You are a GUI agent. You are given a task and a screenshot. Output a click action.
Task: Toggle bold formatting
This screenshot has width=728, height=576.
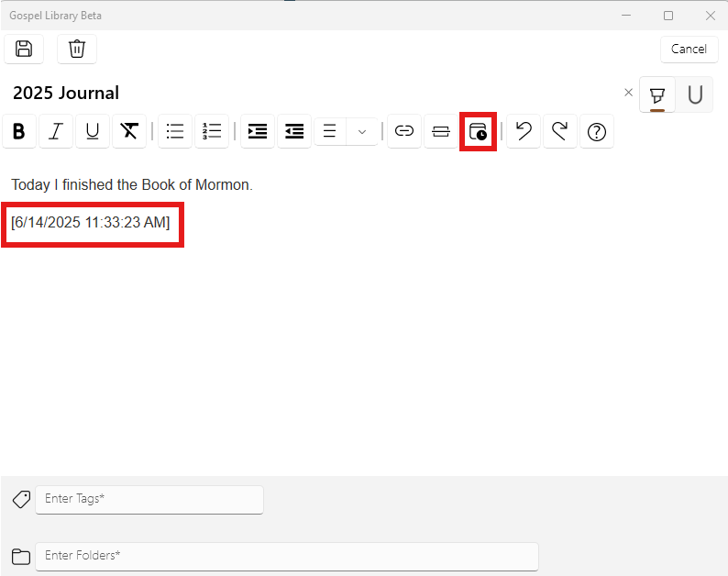point(19,131)
